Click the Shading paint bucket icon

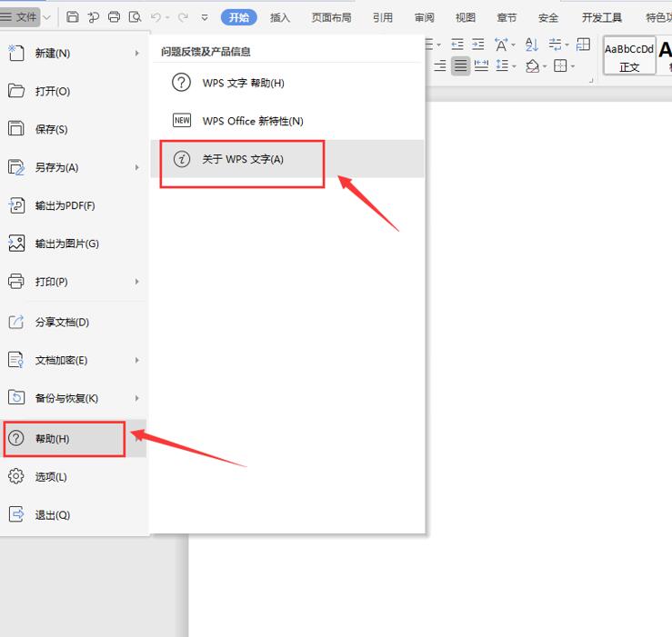(532, 66)
